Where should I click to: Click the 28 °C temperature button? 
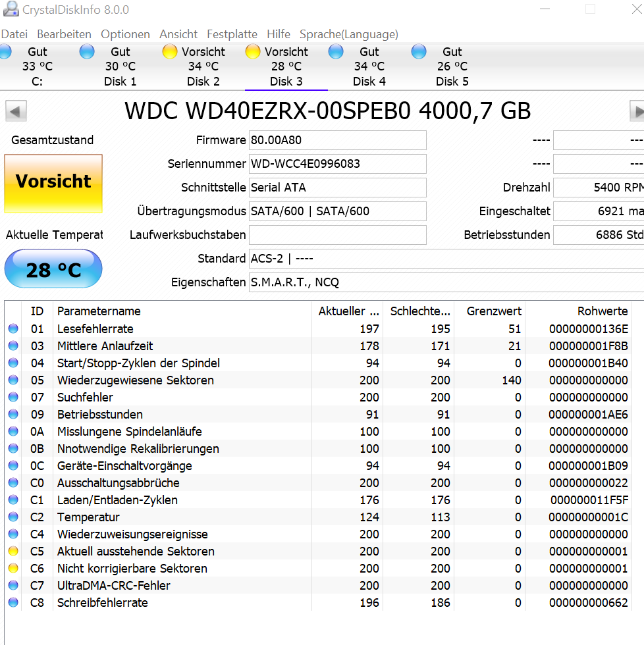[x=53, y=269]
